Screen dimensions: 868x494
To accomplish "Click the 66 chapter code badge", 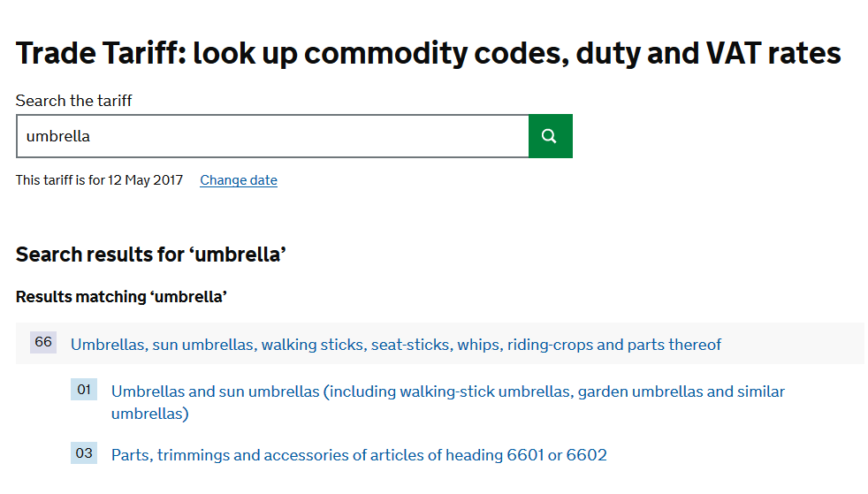I will pos(43,342).
